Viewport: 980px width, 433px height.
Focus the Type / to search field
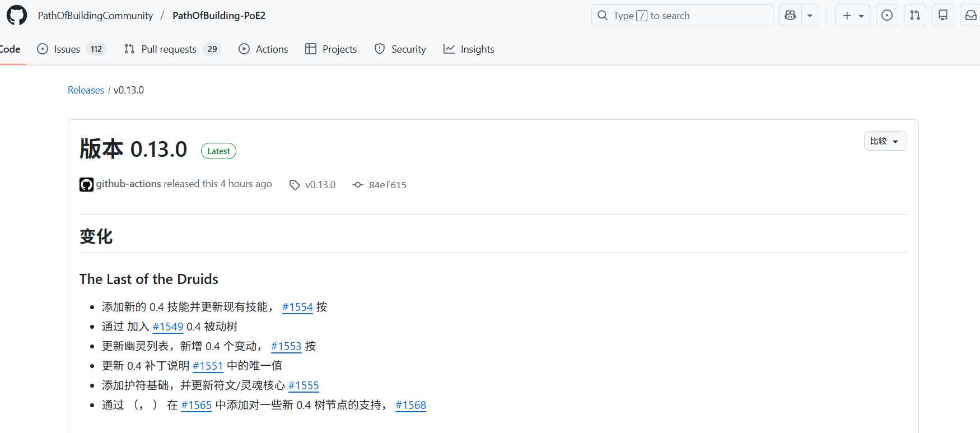tap(682, 16)
